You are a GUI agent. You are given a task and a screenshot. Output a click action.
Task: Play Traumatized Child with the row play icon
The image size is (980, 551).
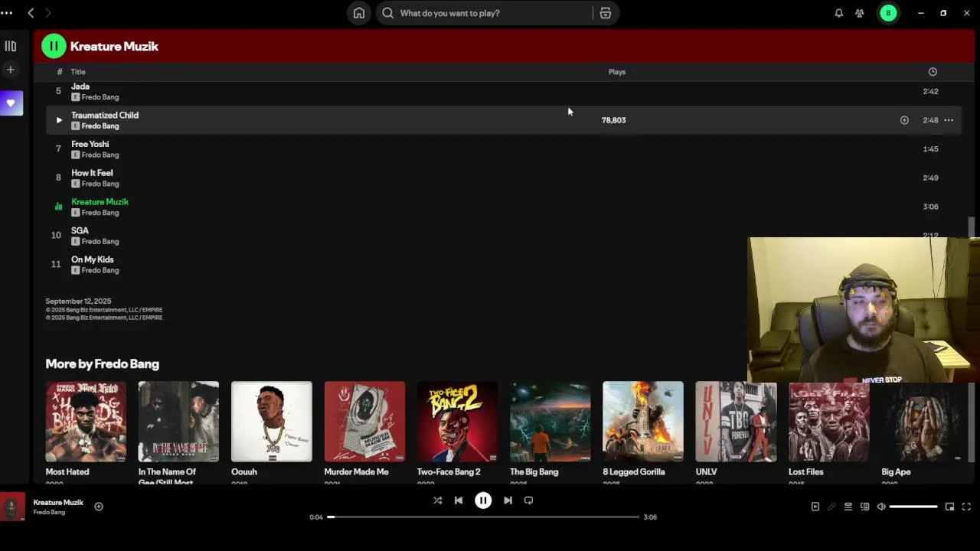pyautogui.click(x=59, y=120)
